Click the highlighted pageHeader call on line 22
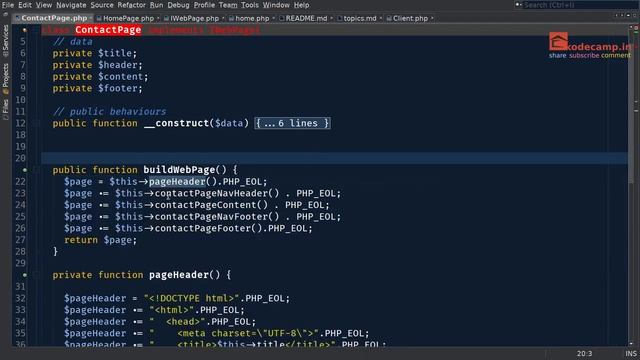 point(177,182)
